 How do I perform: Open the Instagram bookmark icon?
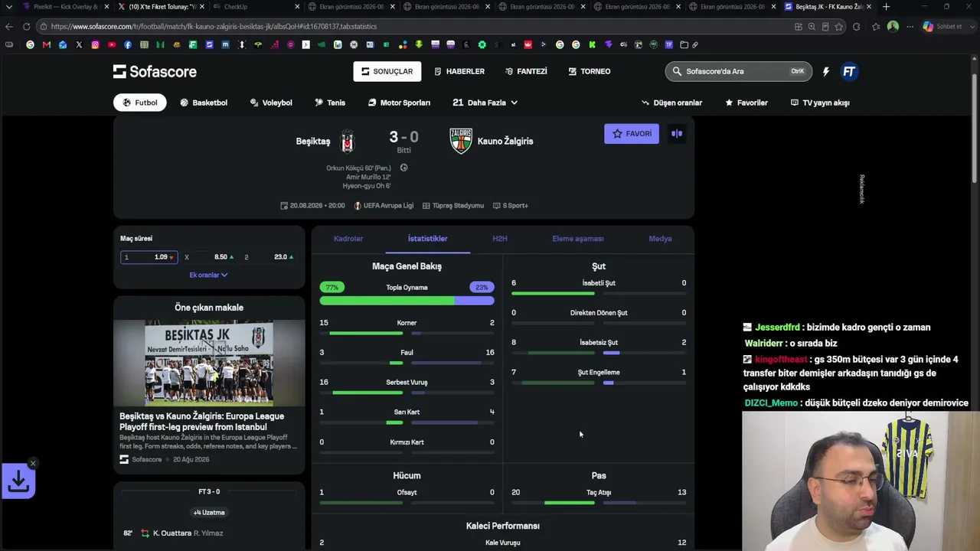click(x=95, y=44)
